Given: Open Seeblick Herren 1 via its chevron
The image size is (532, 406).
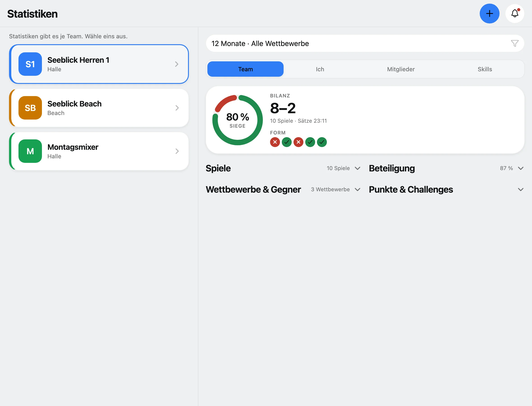Looking at the screenshot, I should point(177,64).
